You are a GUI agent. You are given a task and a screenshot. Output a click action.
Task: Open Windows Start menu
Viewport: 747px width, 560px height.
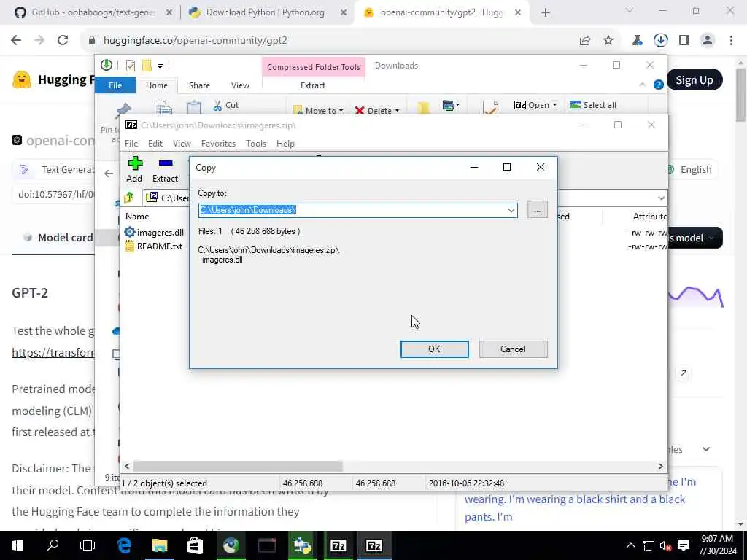tap(18, 545)
